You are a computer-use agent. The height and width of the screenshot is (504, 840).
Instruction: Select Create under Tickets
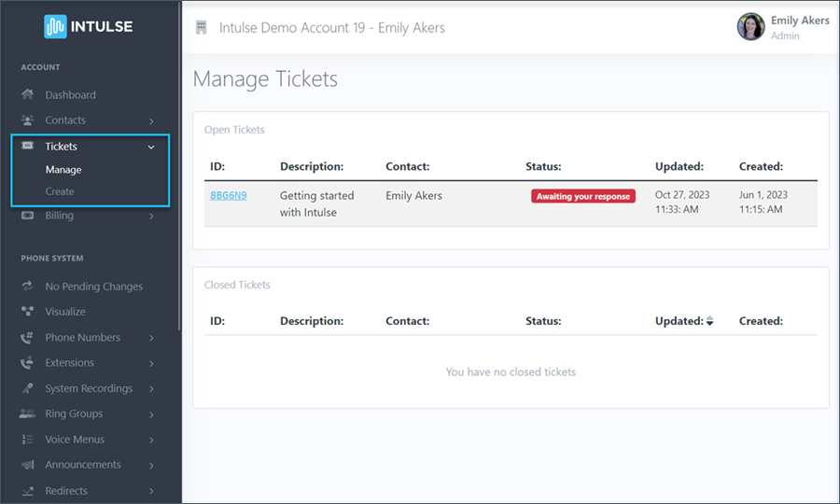coord(60,191)
